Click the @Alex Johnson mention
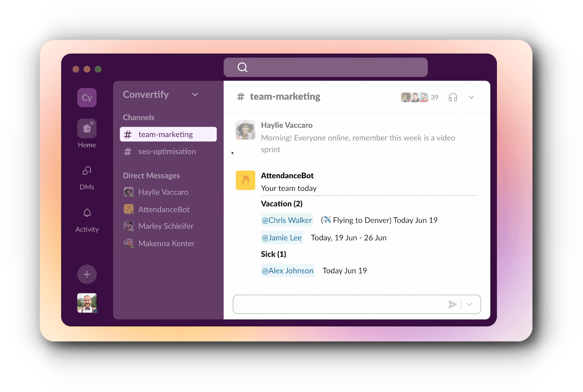The height and width of the screenshot is (392, 583). coord(288,271)
